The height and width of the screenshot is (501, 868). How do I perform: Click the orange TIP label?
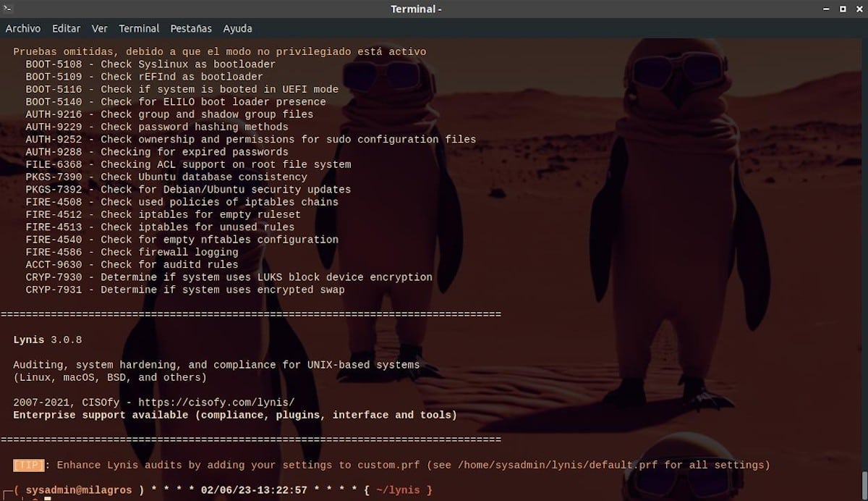[x=29, y=465]
